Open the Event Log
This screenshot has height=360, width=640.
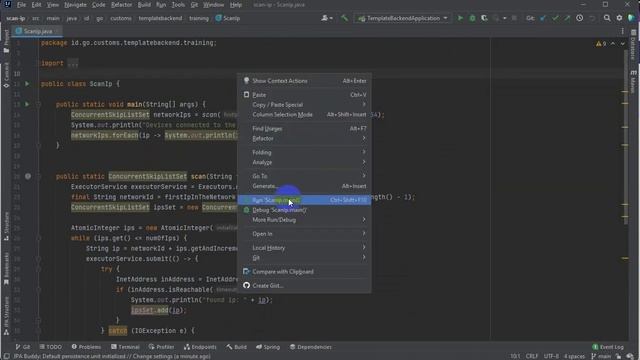tap(608, 347)
